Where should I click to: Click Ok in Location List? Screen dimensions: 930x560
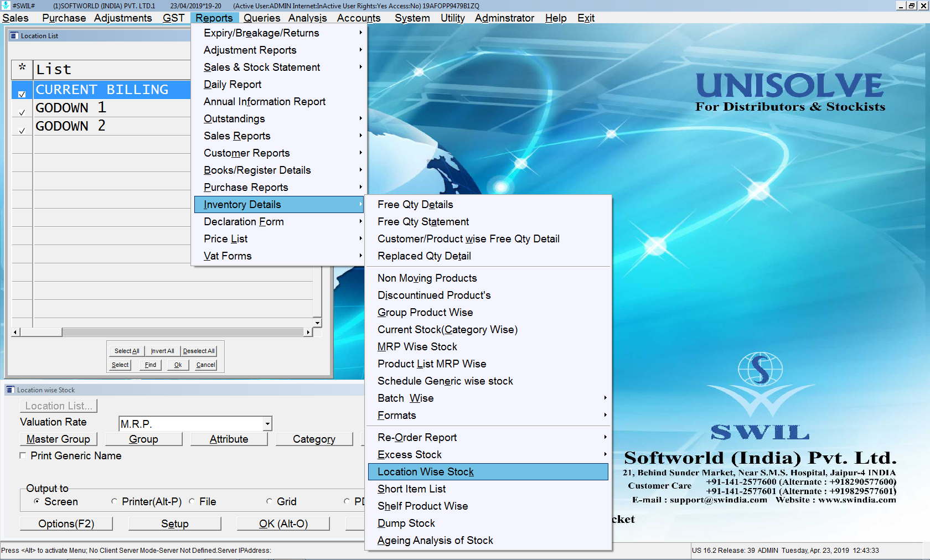pyautogui.click(x=178, y=365)
